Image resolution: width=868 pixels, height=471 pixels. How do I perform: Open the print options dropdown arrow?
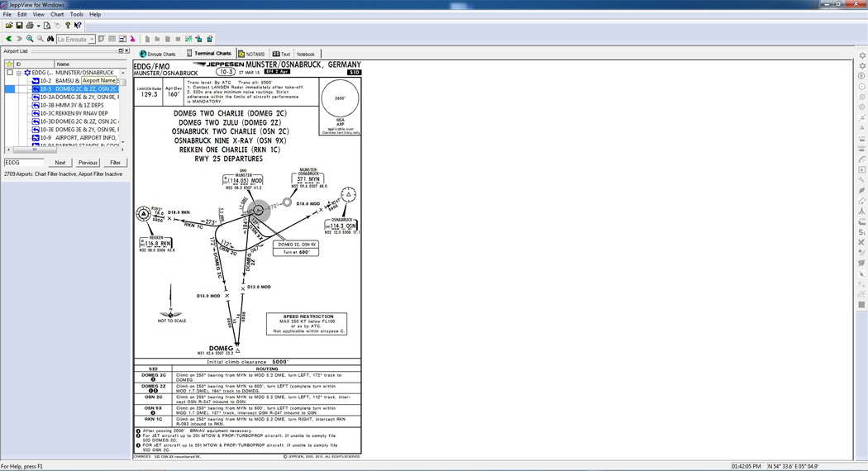point(38,26)
